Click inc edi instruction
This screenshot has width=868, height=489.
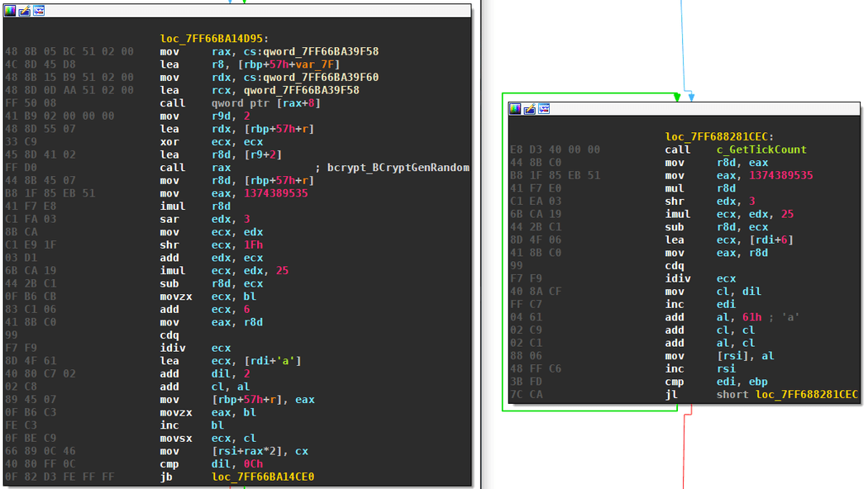tap(700, 304)
